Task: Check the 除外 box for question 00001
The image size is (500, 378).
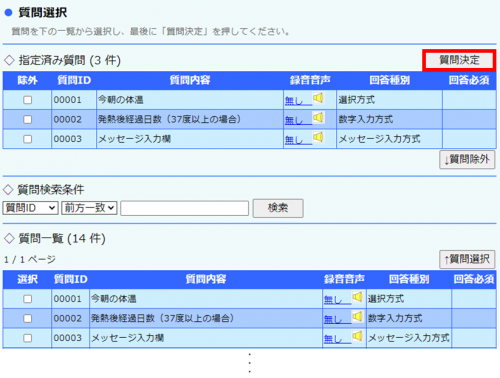Action: tap(28, 100)
